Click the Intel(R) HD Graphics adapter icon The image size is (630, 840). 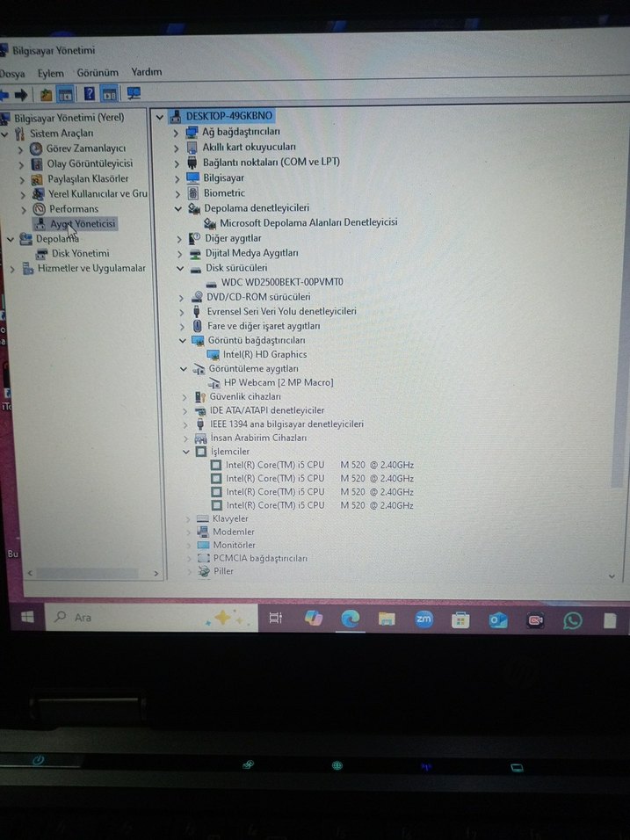(x=214, y=355)
